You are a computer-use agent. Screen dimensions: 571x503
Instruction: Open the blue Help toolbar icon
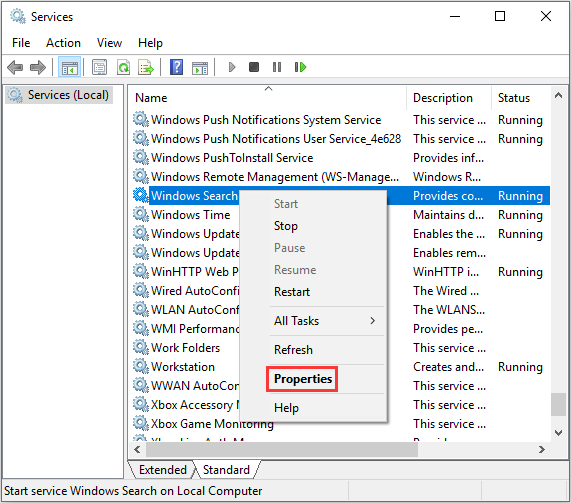(x=177, y=67)
